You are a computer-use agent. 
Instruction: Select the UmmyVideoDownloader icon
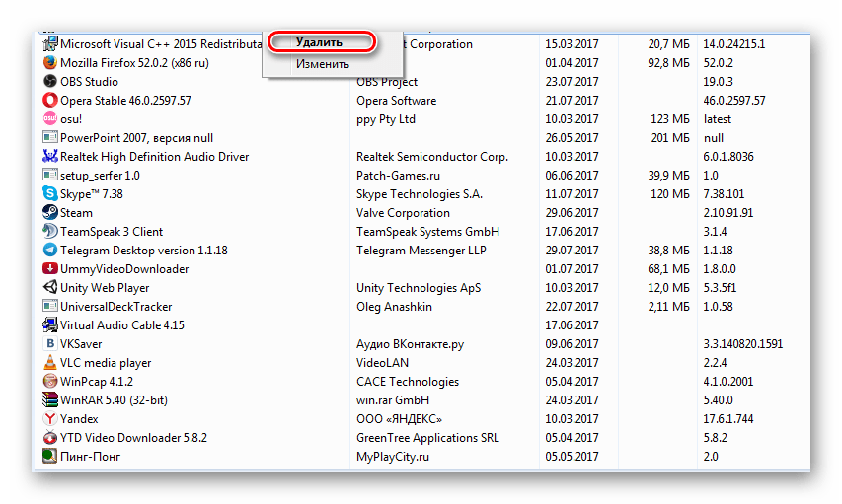pyautogui.click(x=50, y=269)
